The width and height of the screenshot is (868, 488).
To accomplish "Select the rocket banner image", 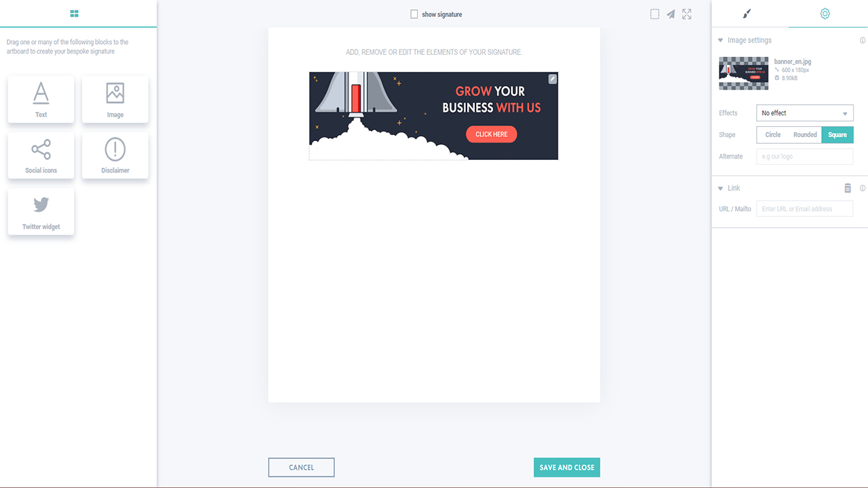I will pyautogui.click(x=433, y=116).
